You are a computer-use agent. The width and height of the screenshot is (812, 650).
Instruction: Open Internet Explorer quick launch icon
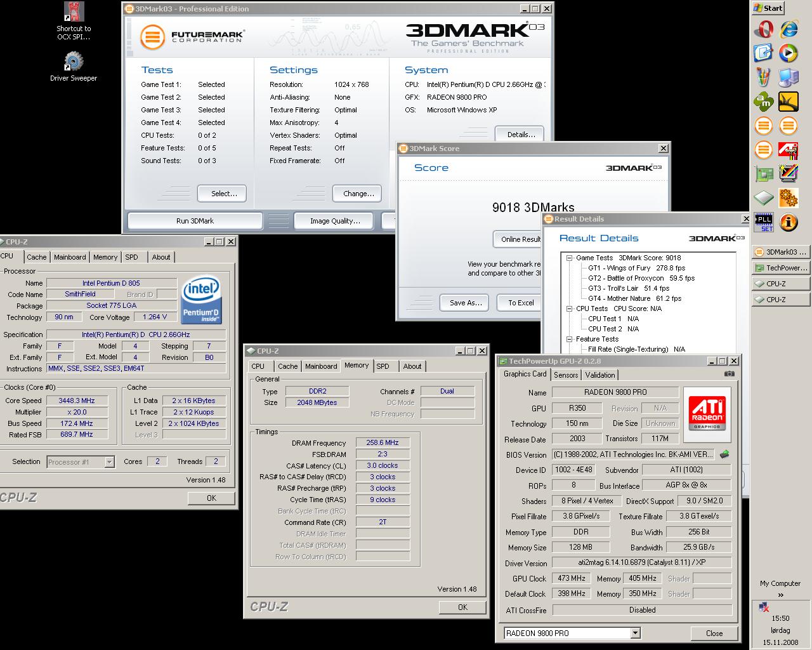tap(789, 29)
